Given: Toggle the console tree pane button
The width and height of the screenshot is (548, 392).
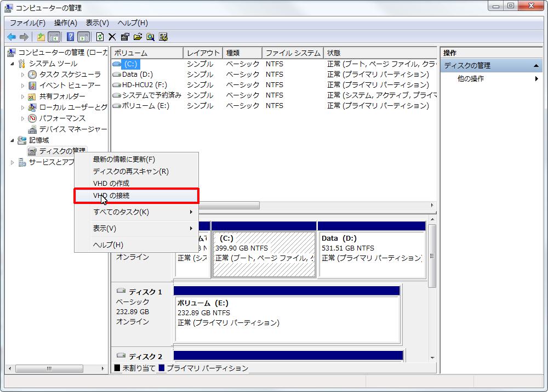Looking at the screenshot, I should click(x=54, y=37).
